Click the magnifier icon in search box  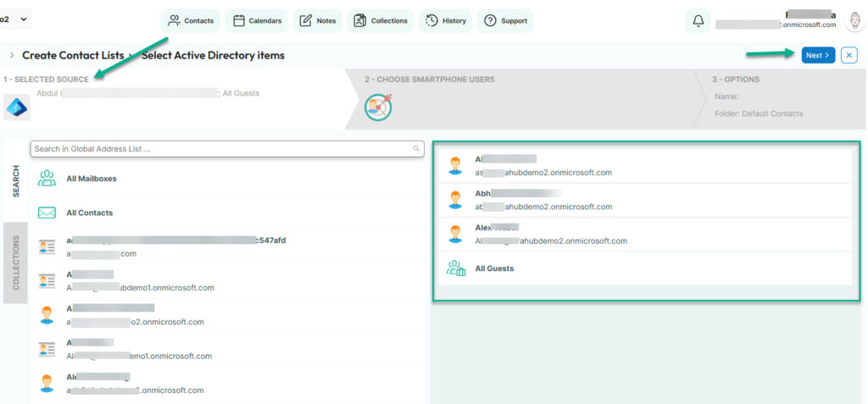coord(416,149)
